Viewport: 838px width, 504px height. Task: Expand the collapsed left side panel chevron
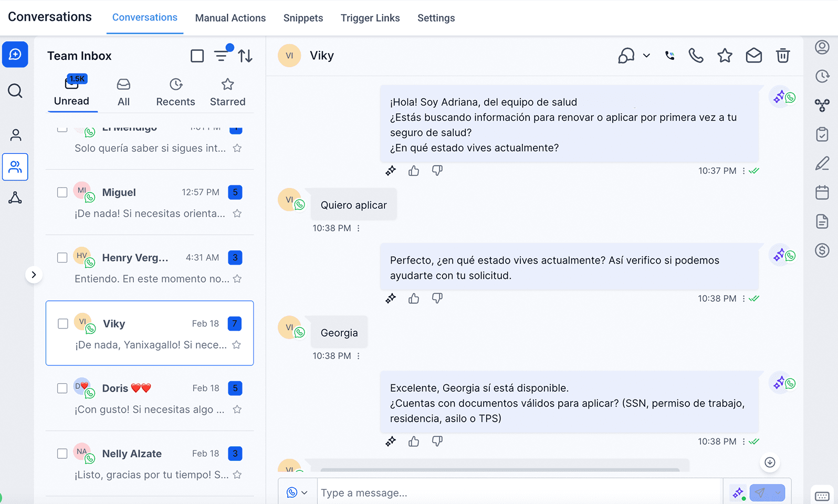(x=34, y=275)
